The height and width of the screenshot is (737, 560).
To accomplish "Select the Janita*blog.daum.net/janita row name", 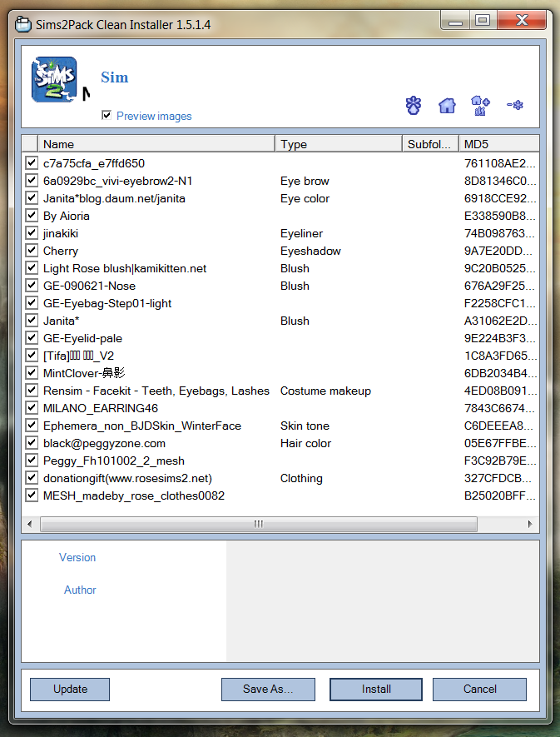I will point(114,198).
